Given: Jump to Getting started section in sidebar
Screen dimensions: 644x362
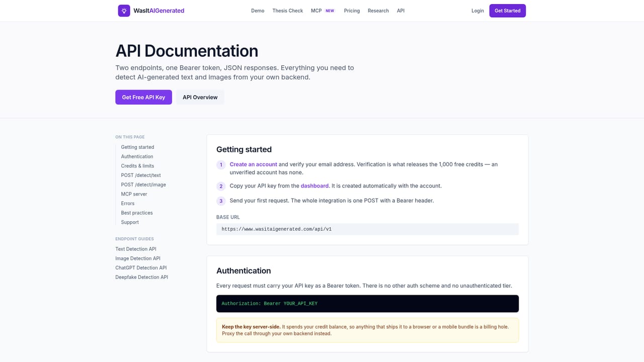Looking at the screenshot, I should pyautogui.click(x=137, y=147).
